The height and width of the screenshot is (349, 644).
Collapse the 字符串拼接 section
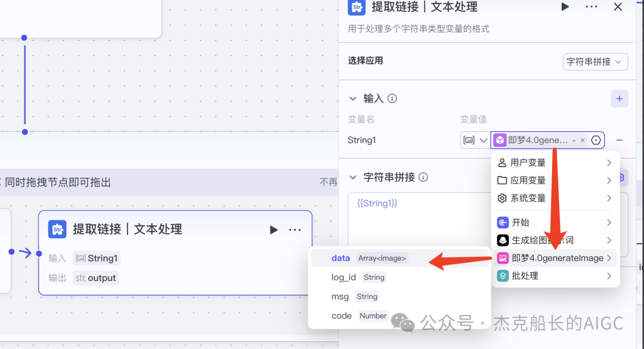click(353, 178)
